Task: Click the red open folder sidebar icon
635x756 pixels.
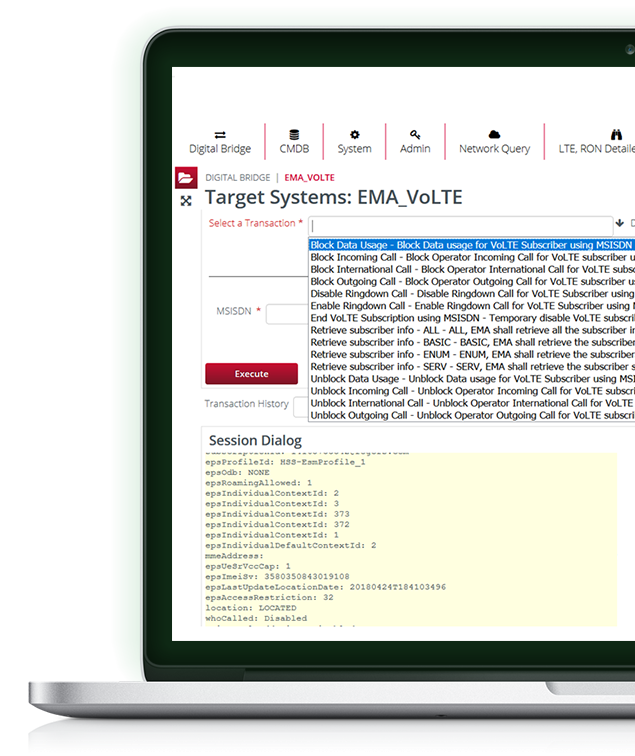Action: tap(186, 178)
